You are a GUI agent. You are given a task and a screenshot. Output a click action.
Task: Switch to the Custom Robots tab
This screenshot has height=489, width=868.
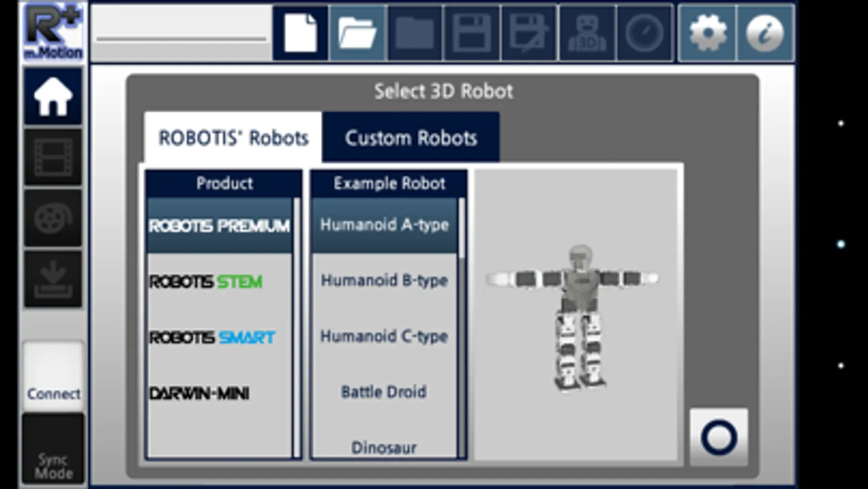pyautogui.click(x=411, y=138)
